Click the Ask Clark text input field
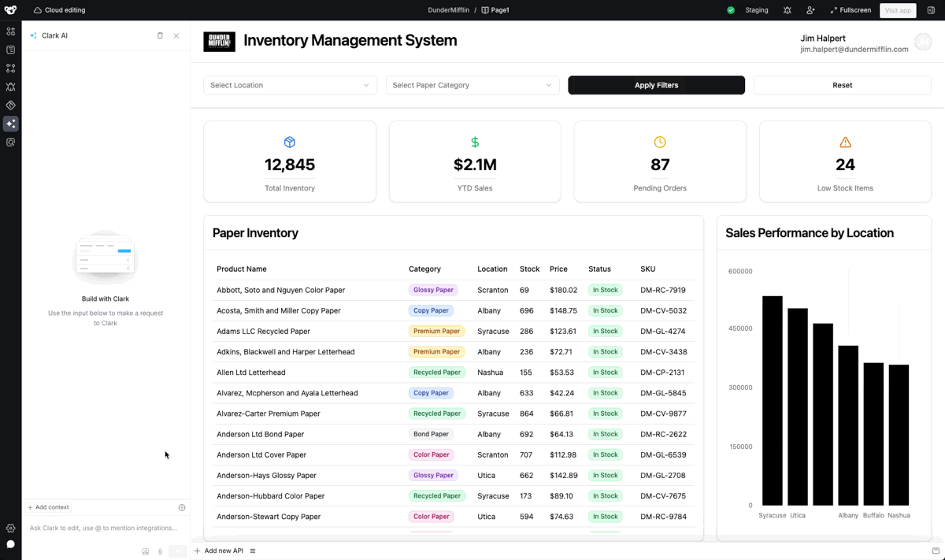The height and width of the screenshot is (560, 945). [102, 528]
